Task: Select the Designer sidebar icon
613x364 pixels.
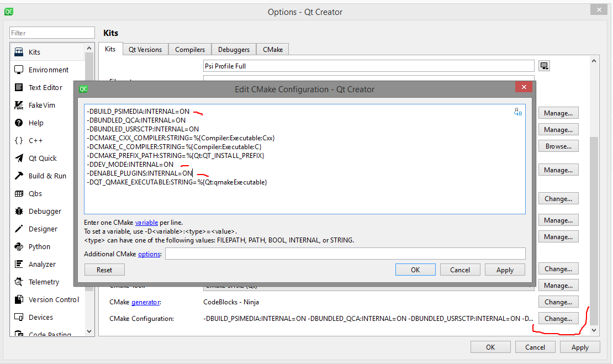Action: click(x=19, y=229)
